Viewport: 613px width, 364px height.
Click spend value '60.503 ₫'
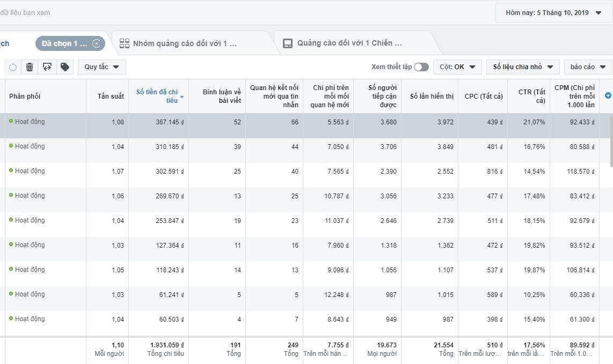[171, 319]
